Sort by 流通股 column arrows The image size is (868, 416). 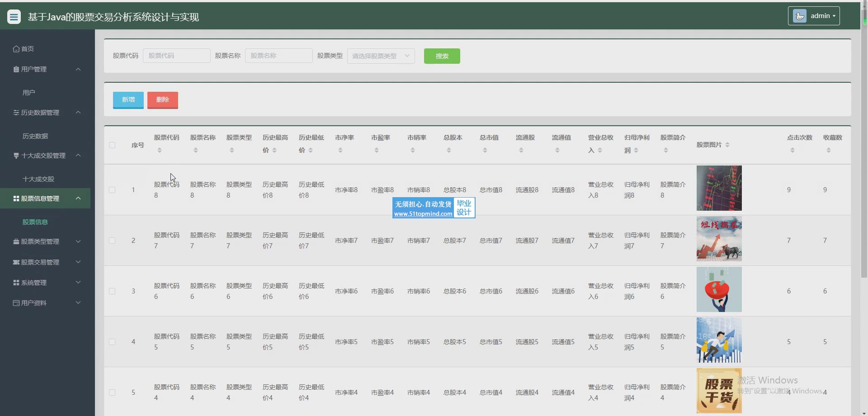tap(521, 150)
